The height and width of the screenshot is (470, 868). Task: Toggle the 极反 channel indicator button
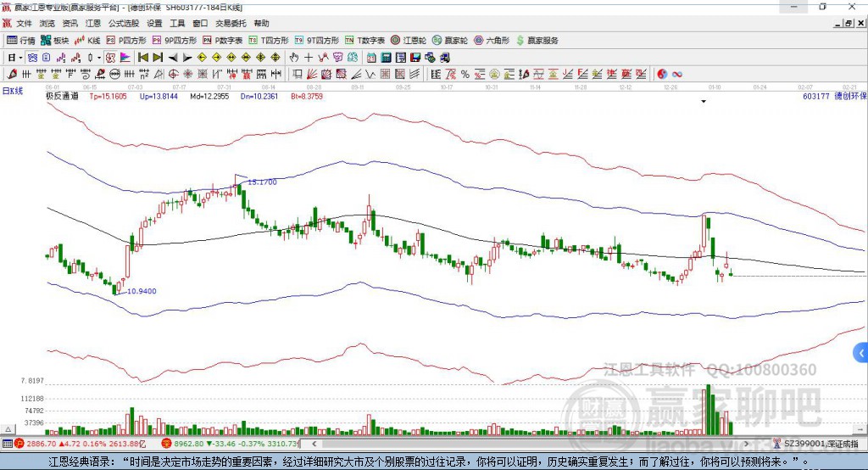click(111, 58)
